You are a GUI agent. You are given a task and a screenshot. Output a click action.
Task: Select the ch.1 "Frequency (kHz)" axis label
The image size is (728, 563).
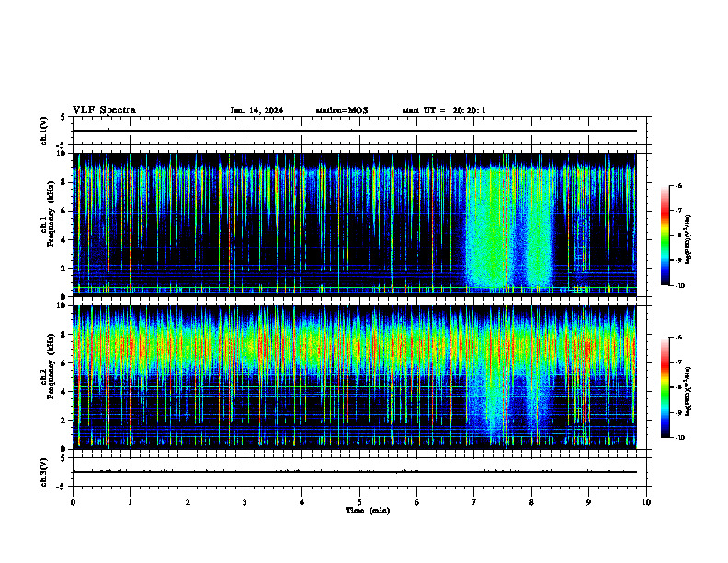[51, 214]
